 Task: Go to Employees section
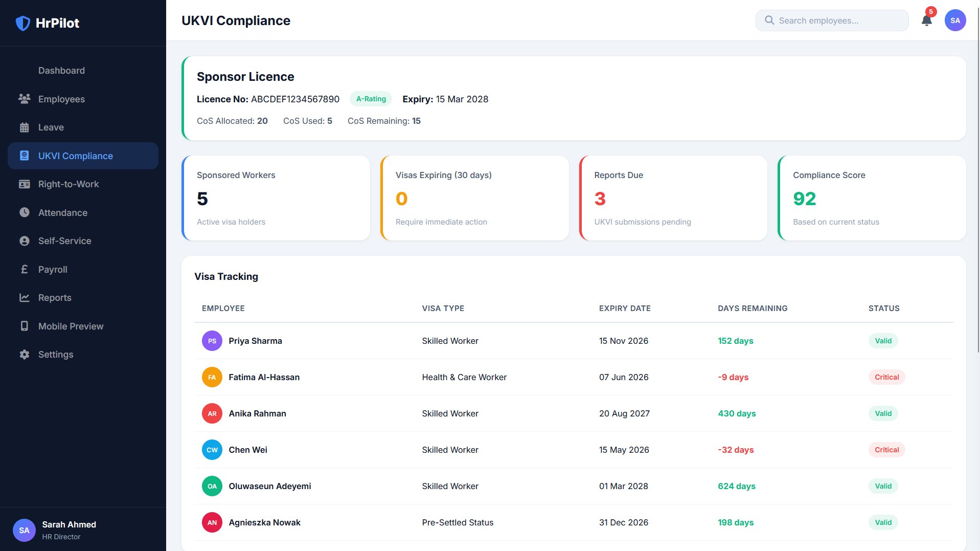[x=83, y=99]
